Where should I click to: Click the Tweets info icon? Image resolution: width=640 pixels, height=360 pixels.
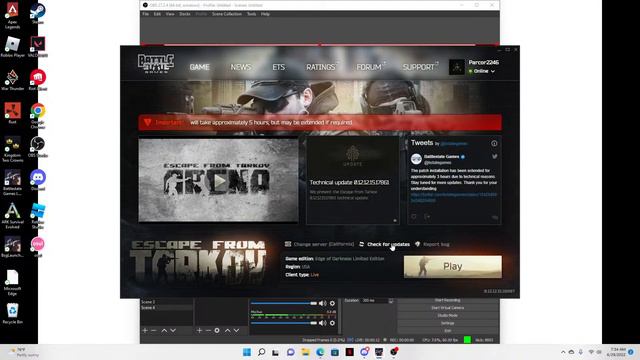click(494, 143)
